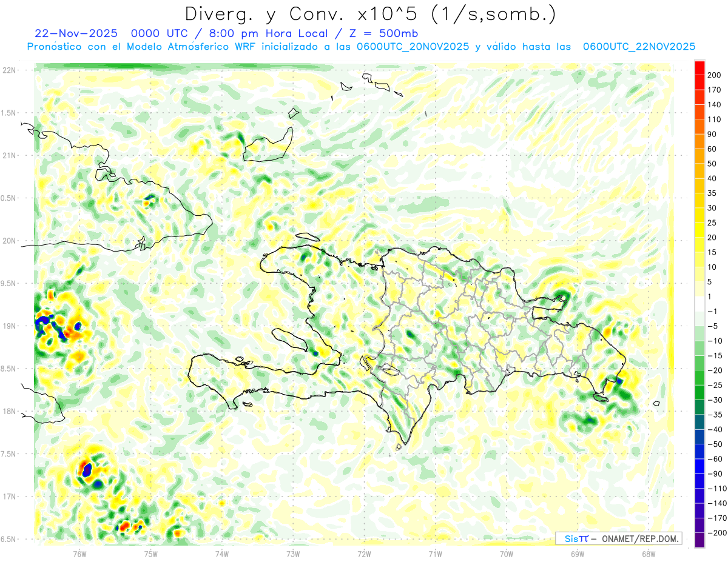Click the "22N" latitude label
The image size is (728, 562).
coord(8,70)
